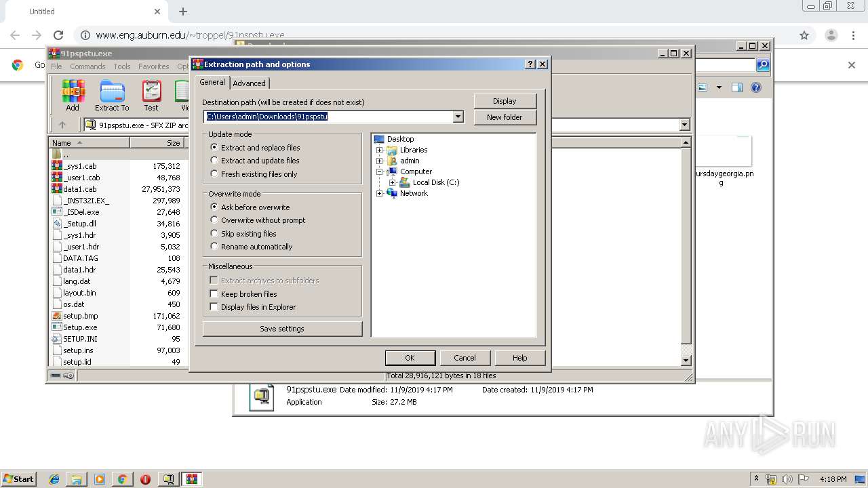Select the Setup.exe application icon

[57, 327]
